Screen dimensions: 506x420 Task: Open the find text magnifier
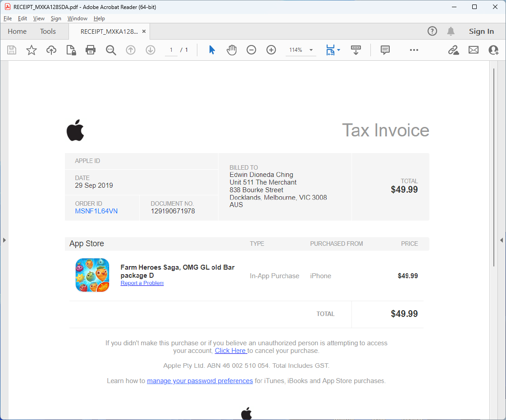111,50
